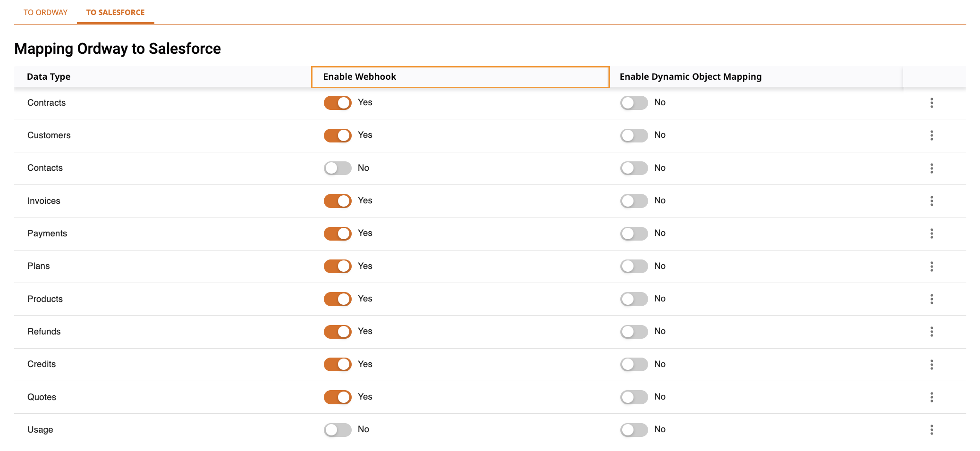Open the three-dot menu for Plans row
980x451 pixels.
point(931,267)
